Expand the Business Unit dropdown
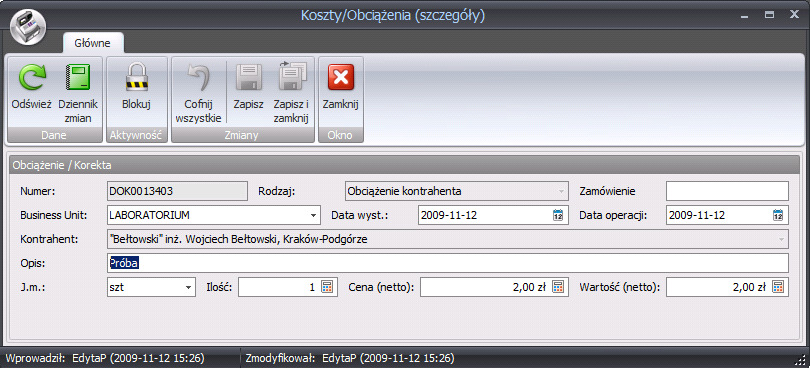This screenshot has height=368, width=810. click(313, 216)
